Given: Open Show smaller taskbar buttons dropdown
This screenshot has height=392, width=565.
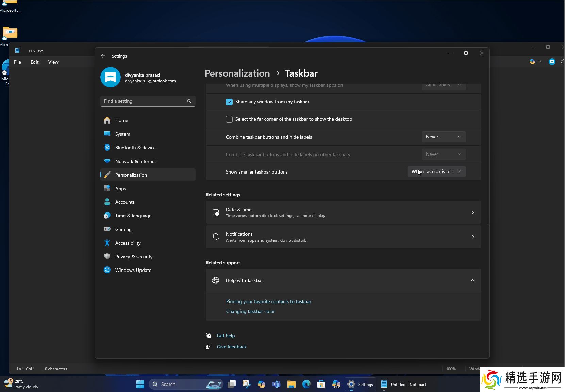Looking at the screenshot, I should pos(436,171).
